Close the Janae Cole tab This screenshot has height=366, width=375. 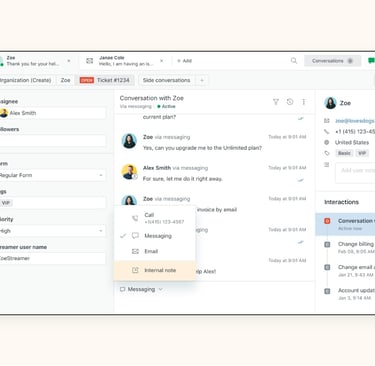click(162, 61)
